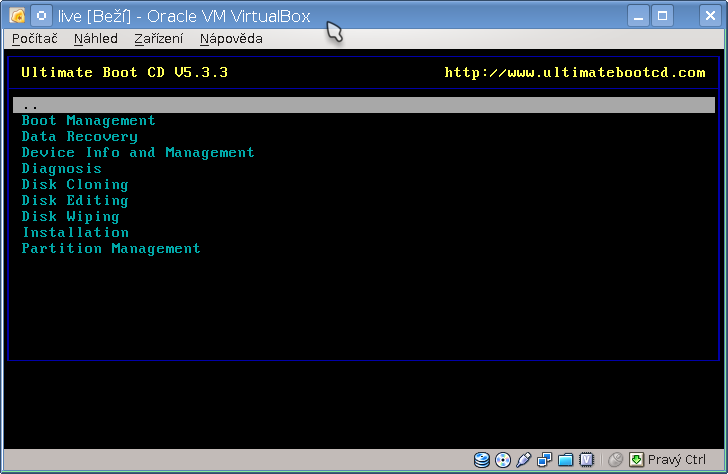Screen dimensions: 728x474
Task: Open the shared folders status icon
Action: pyautogui.click(x=566, y=460)
